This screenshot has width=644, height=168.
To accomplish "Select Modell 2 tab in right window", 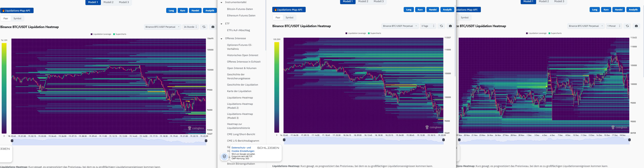I will pyautogui.click(x=544, y=1).
